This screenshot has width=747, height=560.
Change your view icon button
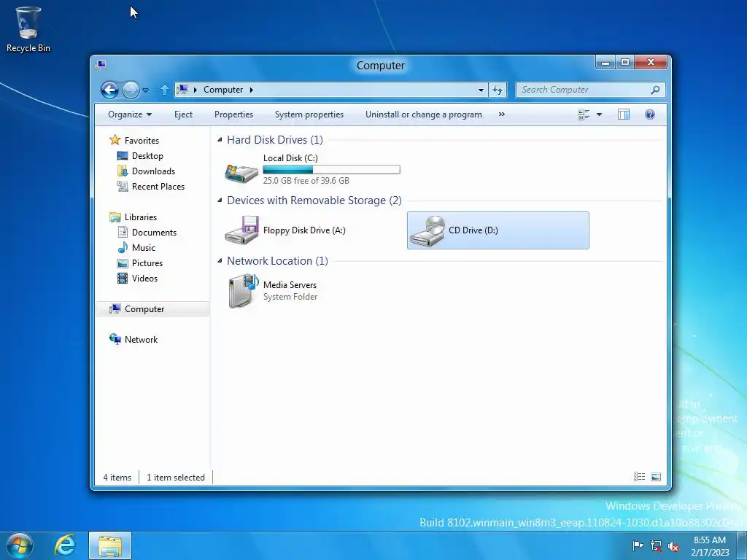click(x=584, y=114)
